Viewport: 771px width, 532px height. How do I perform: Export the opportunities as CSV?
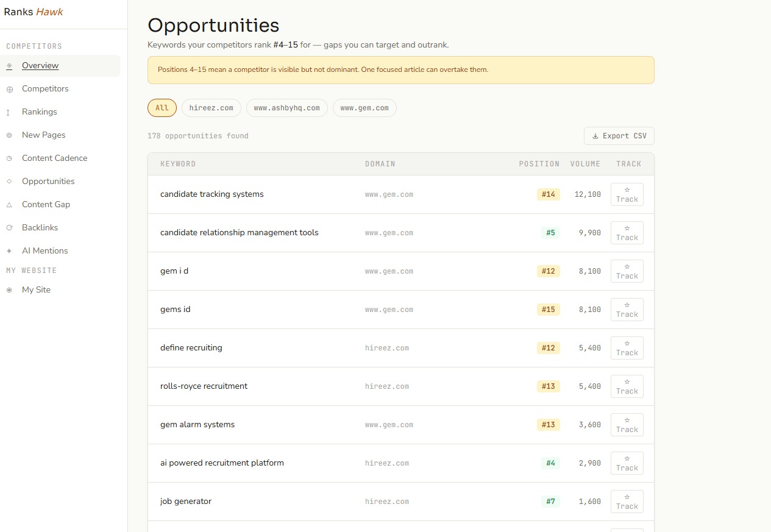click(x=619, y=136)
